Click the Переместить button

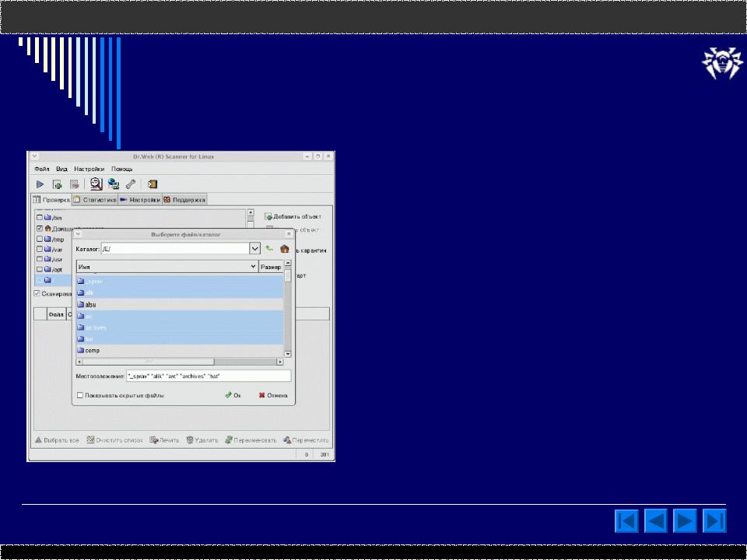click(306, 440)
